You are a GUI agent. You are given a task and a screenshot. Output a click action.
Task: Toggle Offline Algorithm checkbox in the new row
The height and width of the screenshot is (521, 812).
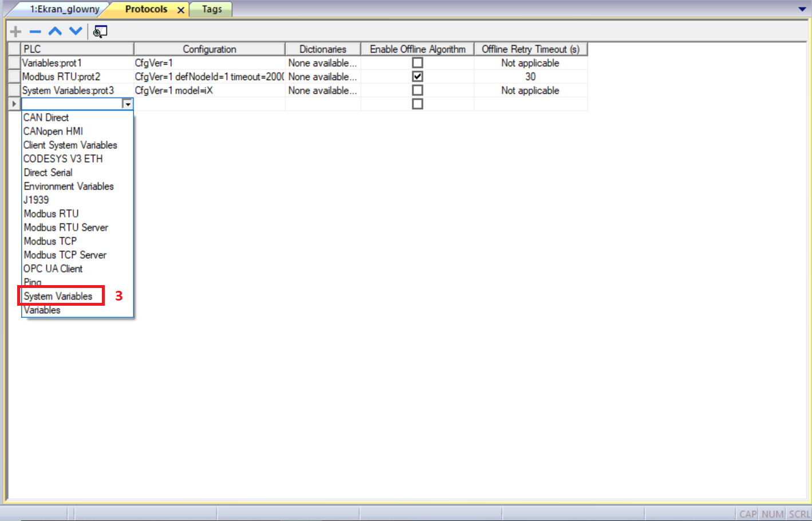417,104
